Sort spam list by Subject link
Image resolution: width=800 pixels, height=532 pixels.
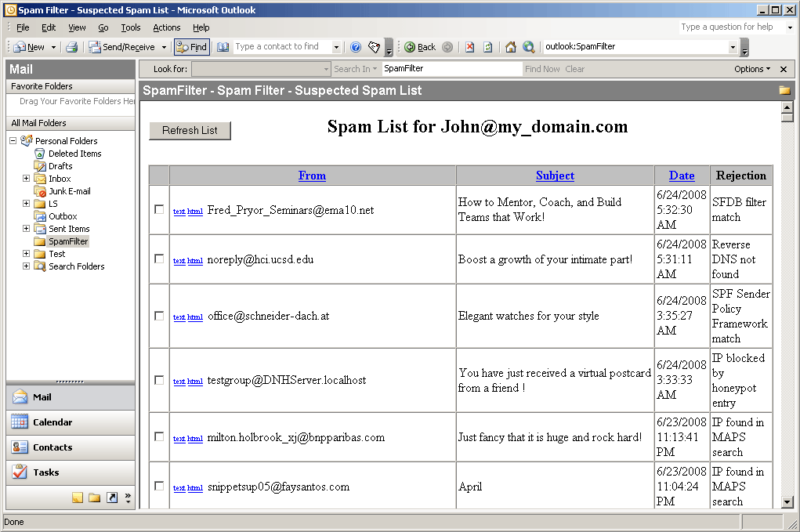tap(555, 176)
